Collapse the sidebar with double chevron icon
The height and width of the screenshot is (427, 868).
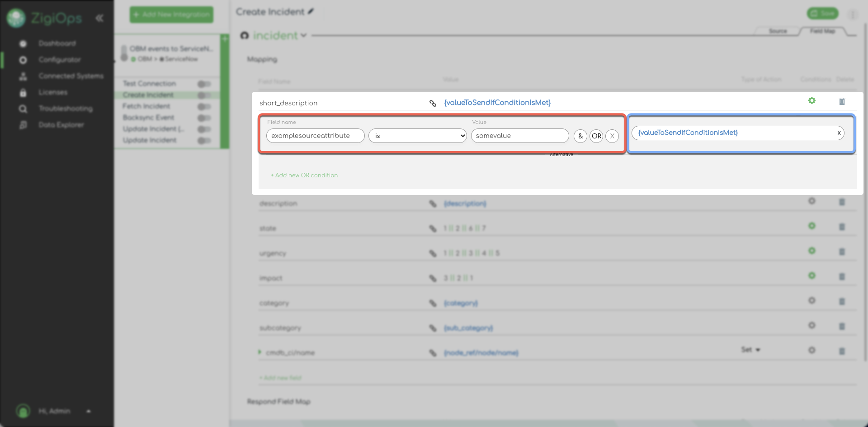99,18
